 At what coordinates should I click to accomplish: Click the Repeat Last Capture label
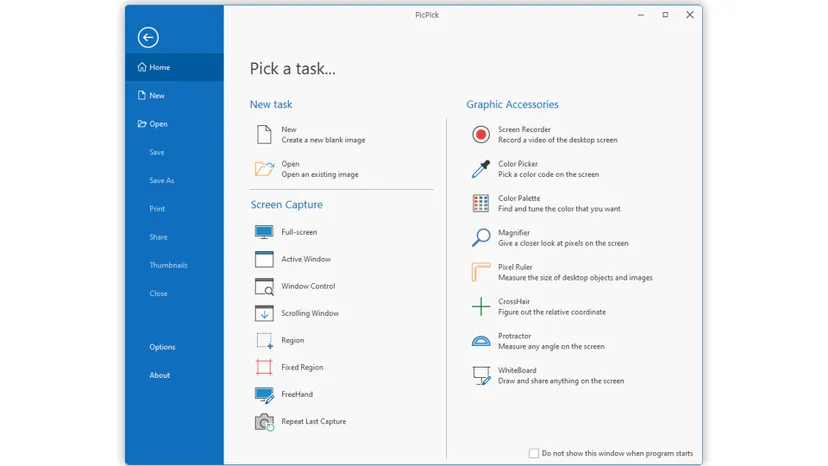coord(314,421)
